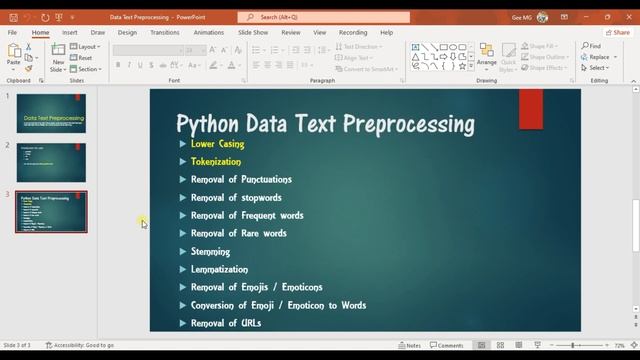
Task: Toggle the Notes pane
Action: click(x=409, y=345)
